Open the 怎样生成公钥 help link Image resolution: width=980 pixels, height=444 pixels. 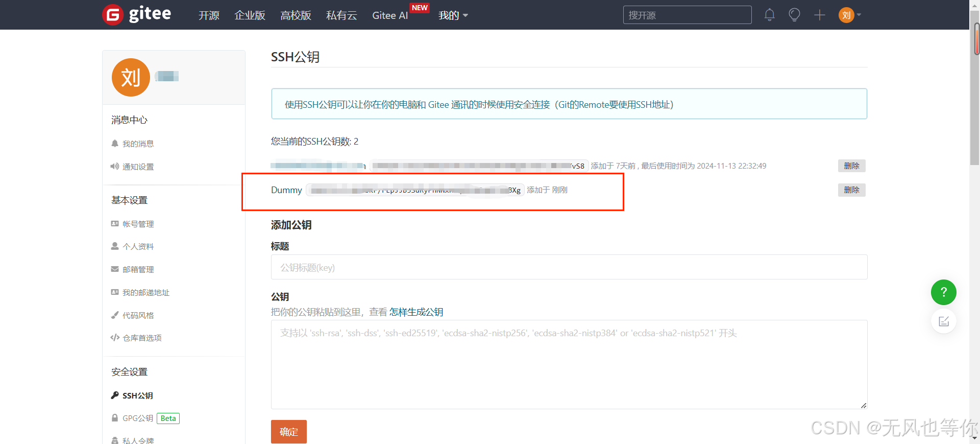pos(416,312)
